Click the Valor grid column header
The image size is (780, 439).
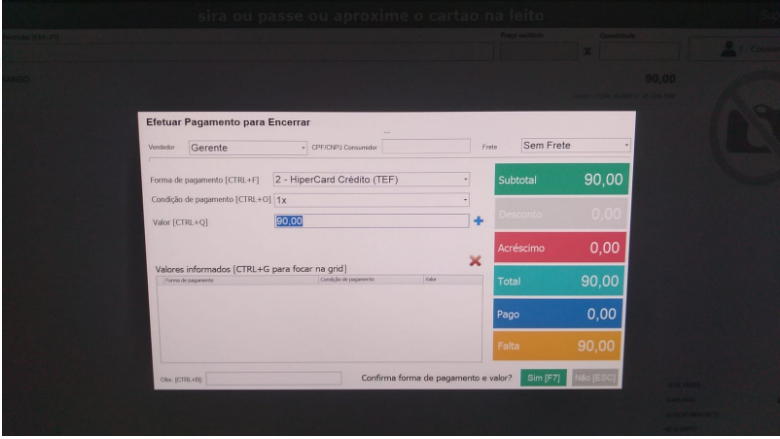click(x=453, y=279)
